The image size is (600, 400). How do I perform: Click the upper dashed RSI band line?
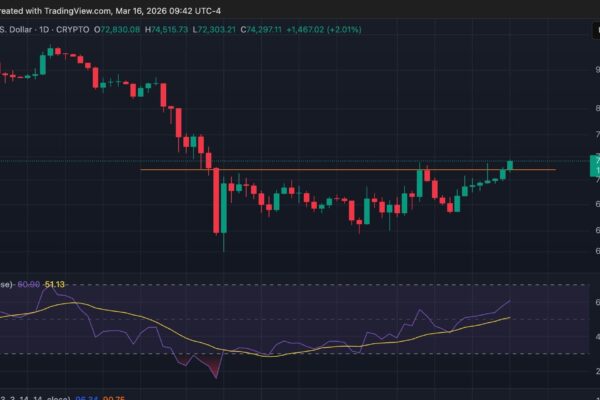[x=300, y=285]
